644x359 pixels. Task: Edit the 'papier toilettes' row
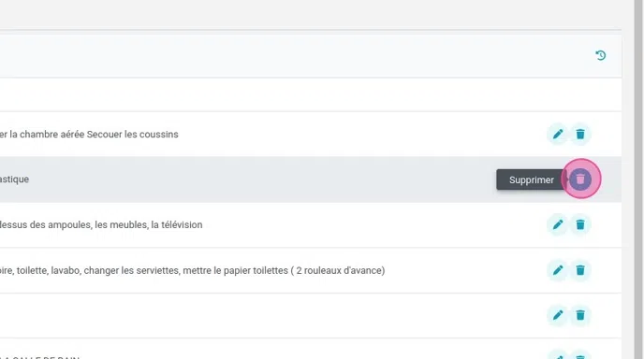pos(558,270)
